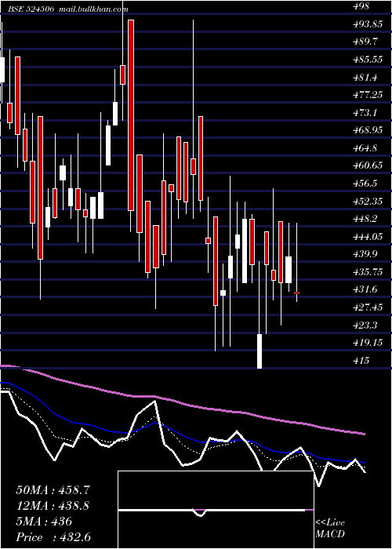Select the 498 price axis label
The width and height of the screenshot is (392, 549).
tap(361, 6)
